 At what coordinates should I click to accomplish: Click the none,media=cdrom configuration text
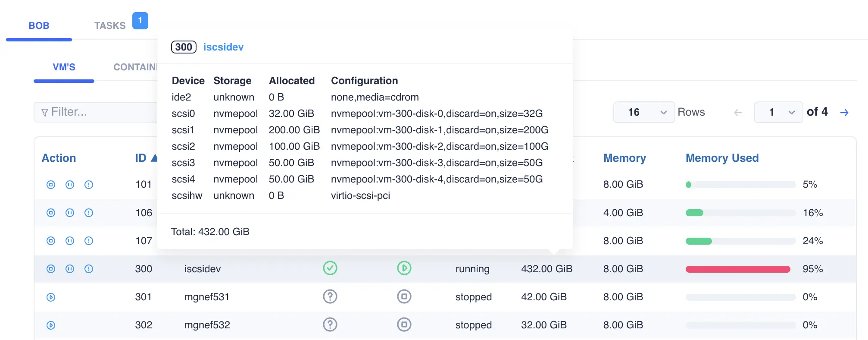375,97
